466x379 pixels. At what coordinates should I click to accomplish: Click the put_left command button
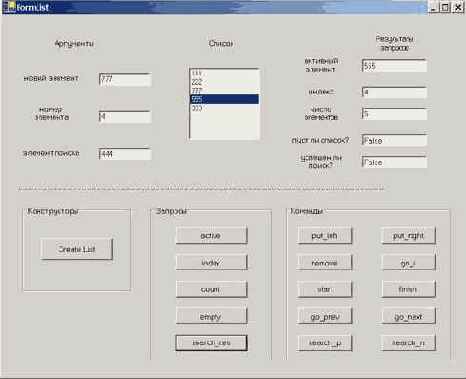(325, 235)
